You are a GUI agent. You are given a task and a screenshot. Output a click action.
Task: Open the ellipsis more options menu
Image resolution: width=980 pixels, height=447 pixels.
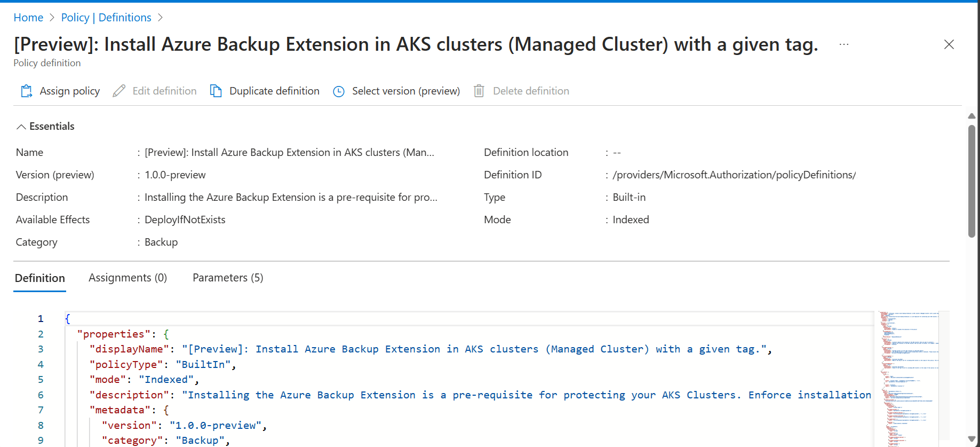(x=843, y=44)
